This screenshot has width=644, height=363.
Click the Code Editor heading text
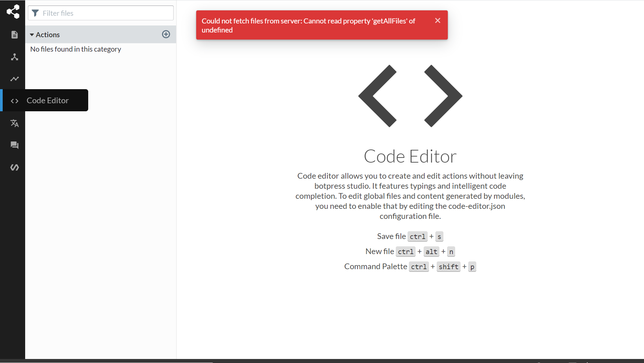pyautogui.click(x=410, y=156)
